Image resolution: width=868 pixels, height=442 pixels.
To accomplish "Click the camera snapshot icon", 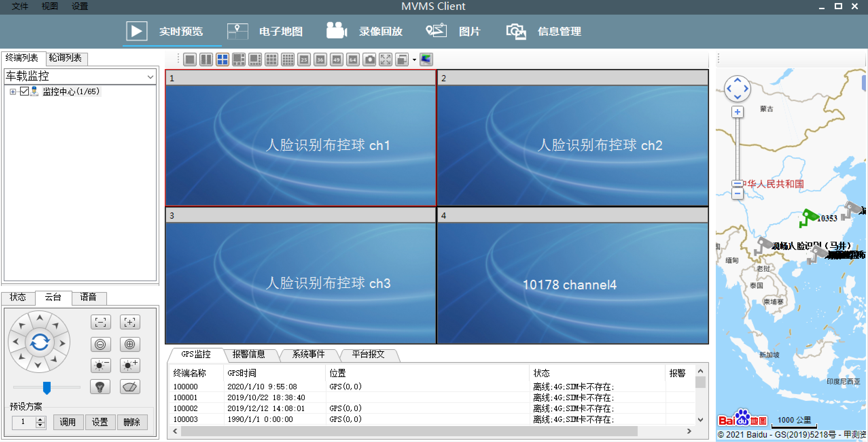I will click(369, 60).
